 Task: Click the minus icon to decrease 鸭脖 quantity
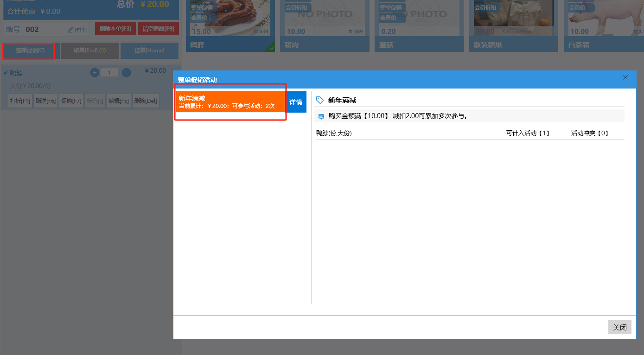pos(126,72)
